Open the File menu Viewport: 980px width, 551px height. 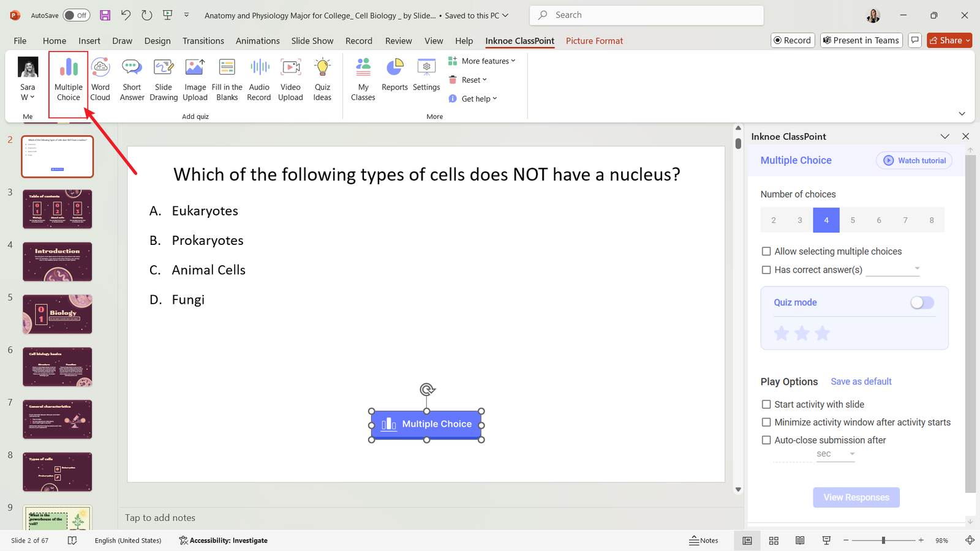pyautogui.click(x=20, y=41)
